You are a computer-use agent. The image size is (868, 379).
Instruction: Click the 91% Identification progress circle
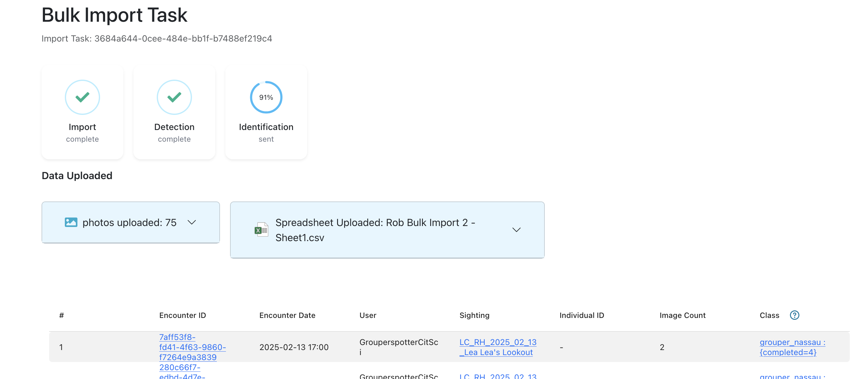(266, 97)
